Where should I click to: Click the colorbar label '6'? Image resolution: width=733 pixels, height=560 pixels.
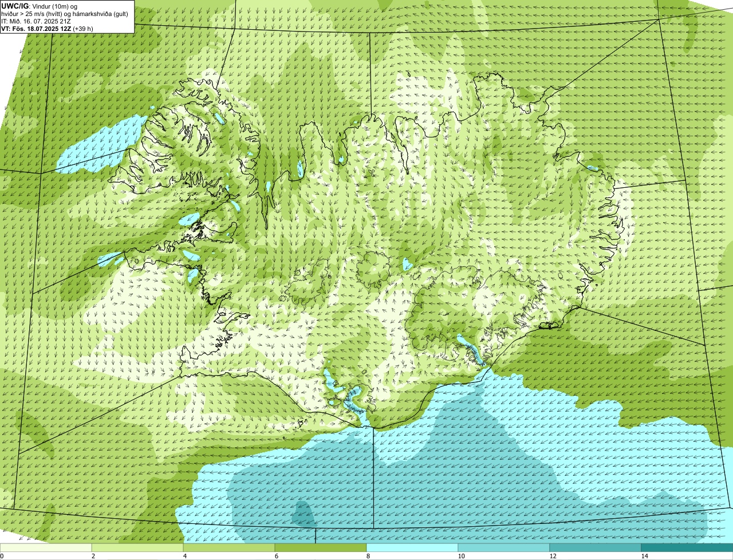(276, 556)
